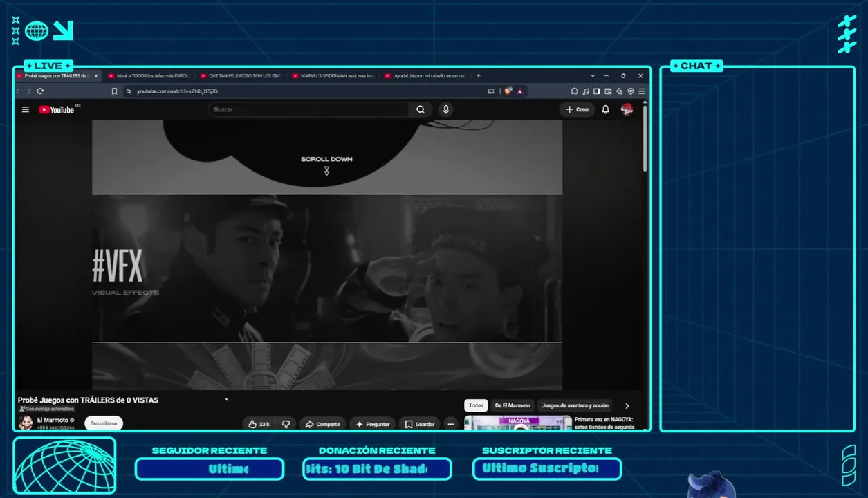This screenshot has width=868, height=498.
Task: Open the Brave wallet icon
Action: pyautogui.click(x=608, y=91)
